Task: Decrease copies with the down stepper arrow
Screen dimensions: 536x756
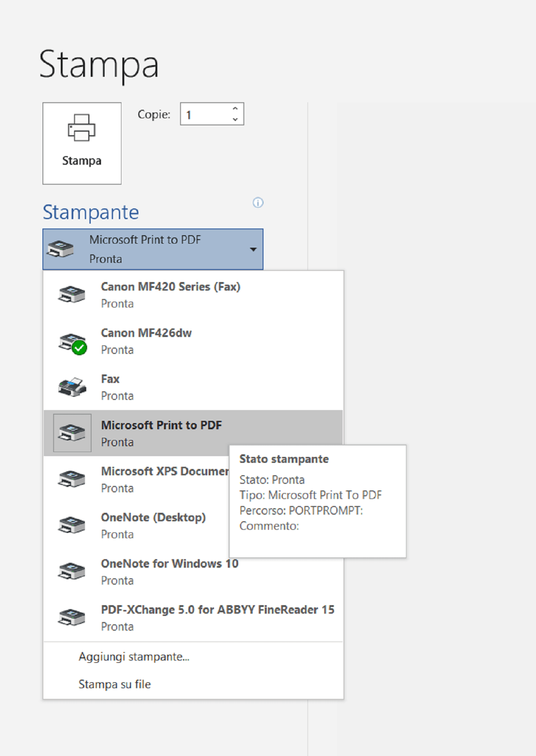Action: [235, 120]
